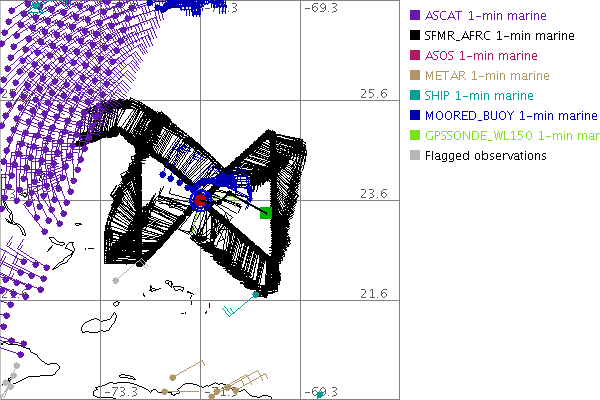Click the teal SHIP legend swatch
This screenshot has width=600, height=400.
coord(415,96)
